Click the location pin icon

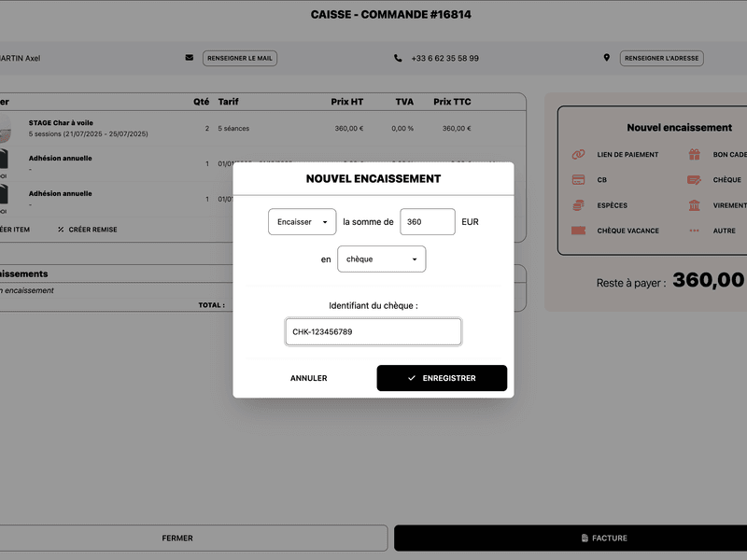606,58
